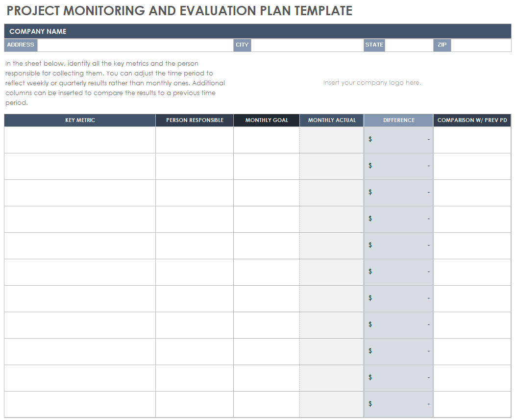Screen dimensions: 515x420
Task: Click the Monthly Actual column header
Action: (x=332, y=120)
